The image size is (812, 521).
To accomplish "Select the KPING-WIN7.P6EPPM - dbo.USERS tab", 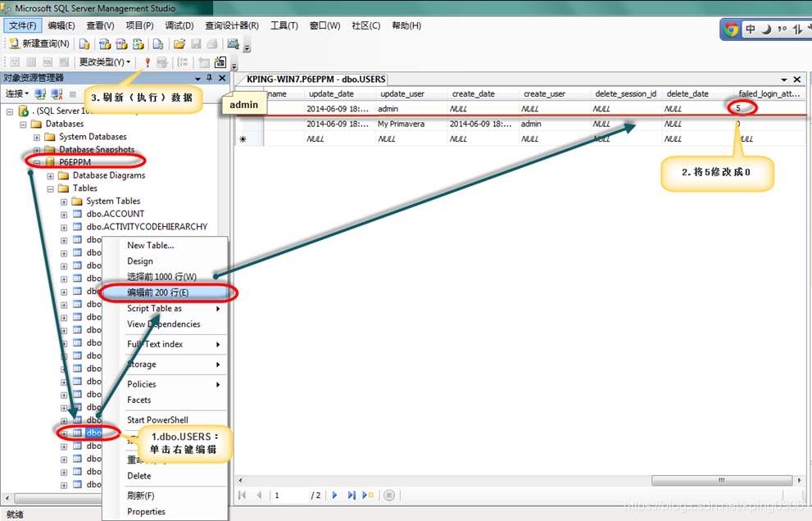I will pyautogui.click(x=315, y=79).
